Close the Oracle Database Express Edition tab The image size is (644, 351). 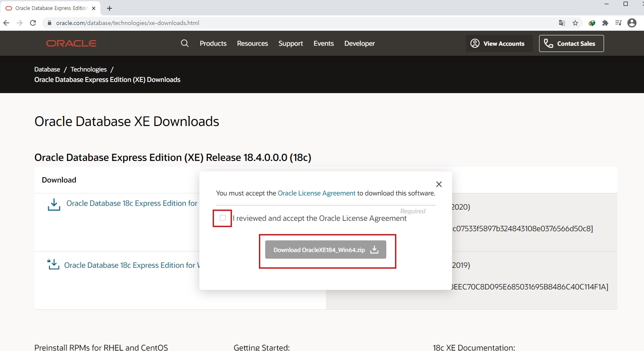pos(94,8)
